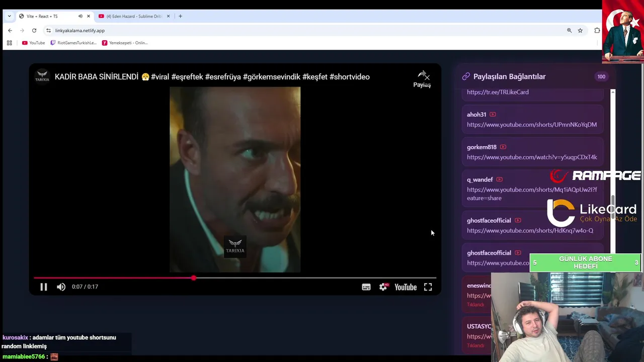This screenshot has width=644, height=362.
Task: Open the browser extensions puzzle icon
Action: point(597,31)
